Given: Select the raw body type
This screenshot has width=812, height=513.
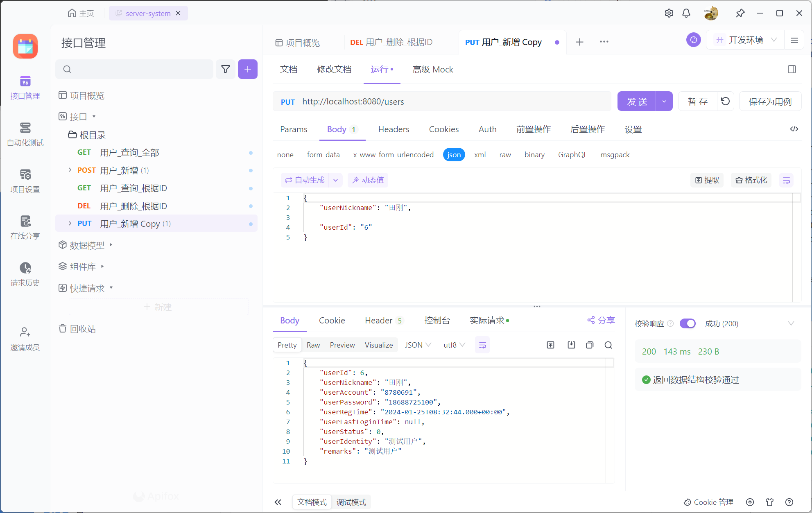Looking at the screenshot, I should coord(505,155).
